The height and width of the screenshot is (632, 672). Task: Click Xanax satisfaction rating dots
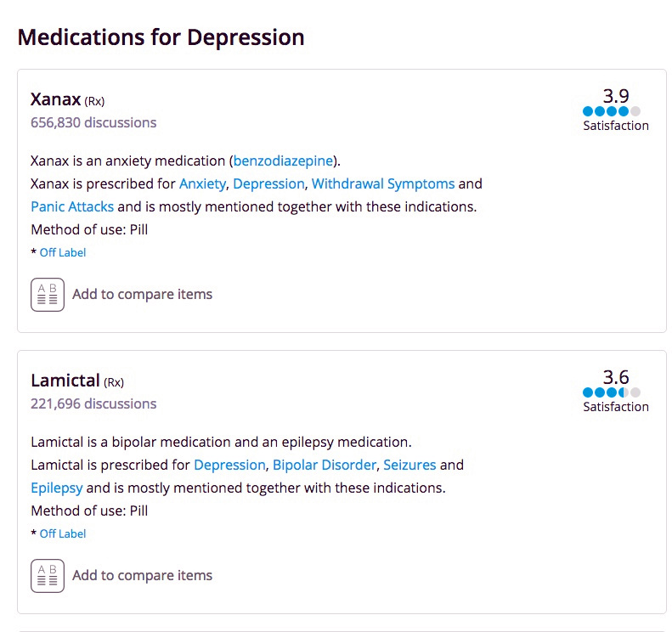pyautogui.click(x=611, y=111)
